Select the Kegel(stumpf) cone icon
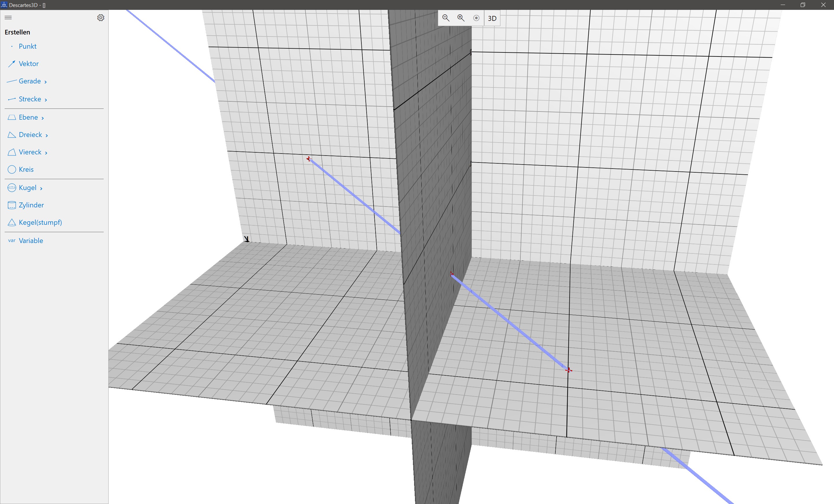Viewport: 834px width, 504px height. coord(12,222)
